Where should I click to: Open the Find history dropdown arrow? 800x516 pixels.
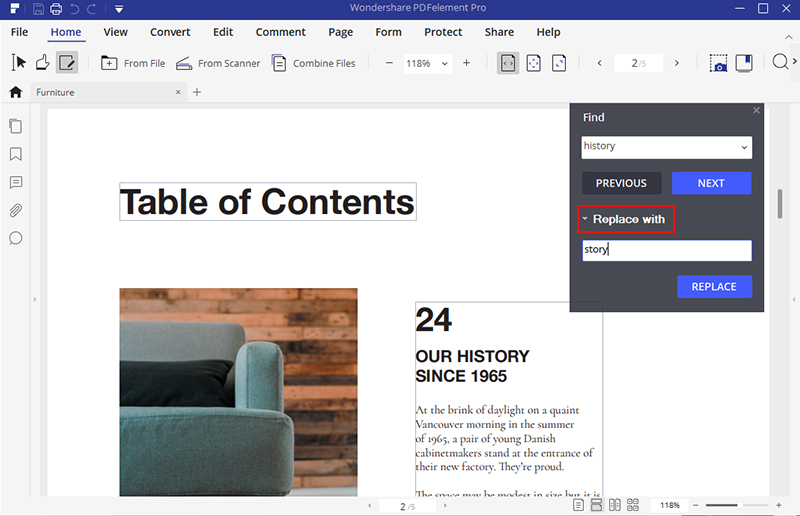[x=744, y=148]
